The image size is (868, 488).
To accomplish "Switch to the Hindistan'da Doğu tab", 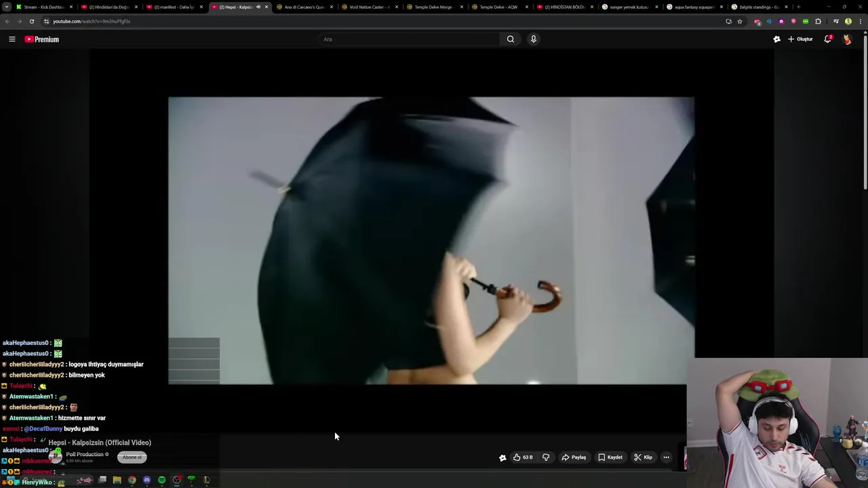I will pyautogui.click(x=108, y=7).
